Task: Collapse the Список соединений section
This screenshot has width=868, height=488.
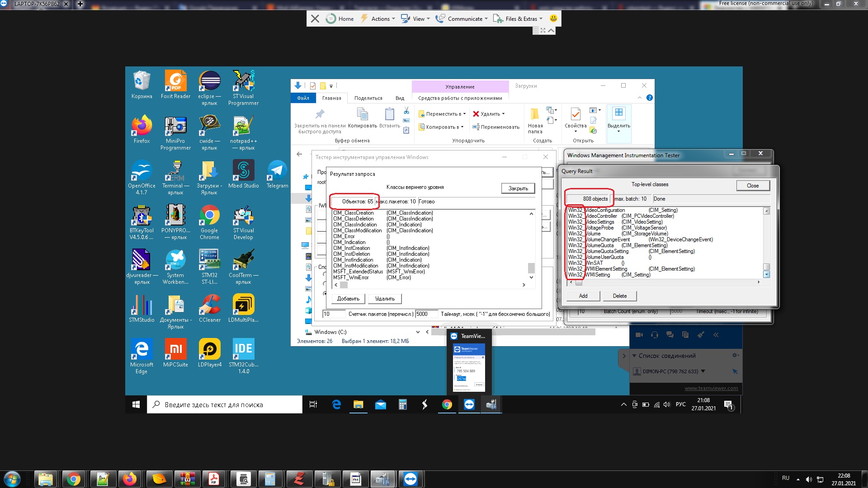Action: click(634, 356)
